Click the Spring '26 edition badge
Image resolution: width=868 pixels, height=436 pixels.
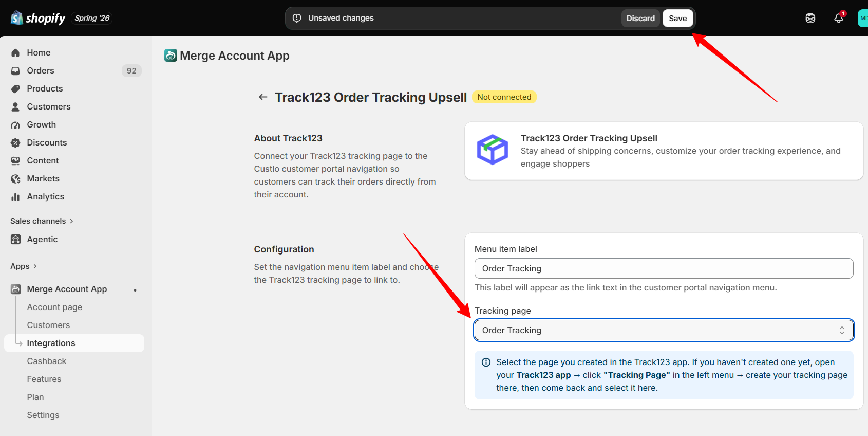click(x=92, y=18)
